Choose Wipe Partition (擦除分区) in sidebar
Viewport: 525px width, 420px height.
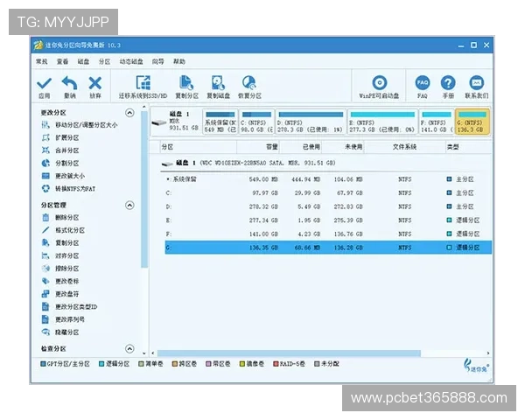[x=60, y=269]
